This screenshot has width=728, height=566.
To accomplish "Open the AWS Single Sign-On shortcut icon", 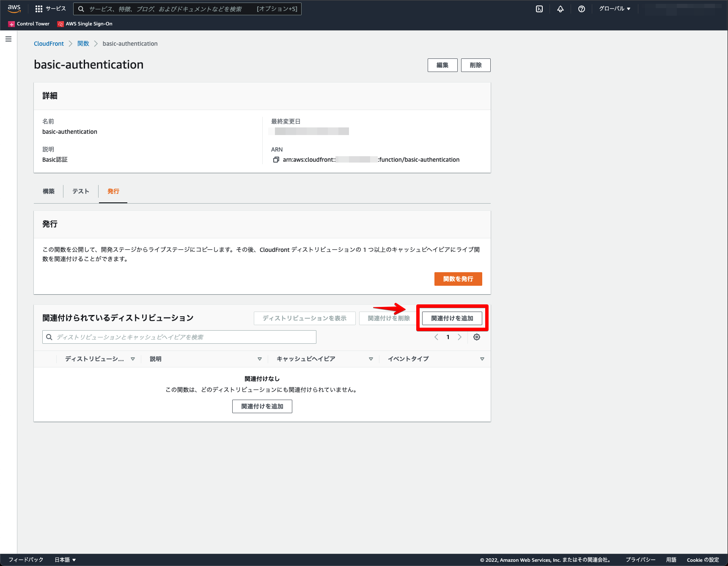I will click(60, 24).
